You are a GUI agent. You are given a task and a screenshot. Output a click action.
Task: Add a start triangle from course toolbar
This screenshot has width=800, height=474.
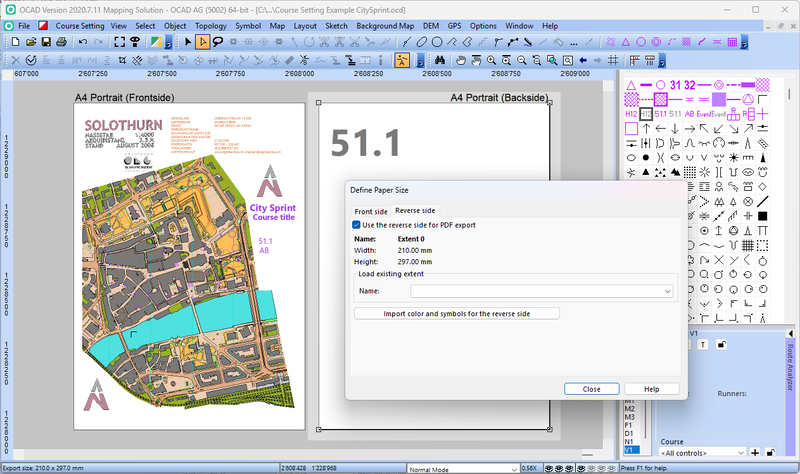tap(626, 42)
